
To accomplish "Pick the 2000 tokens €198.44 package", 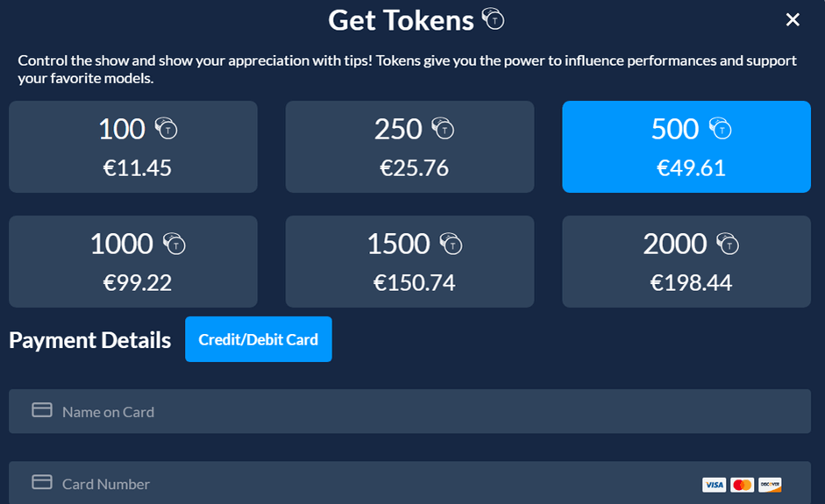I will (x=686, y=262).
